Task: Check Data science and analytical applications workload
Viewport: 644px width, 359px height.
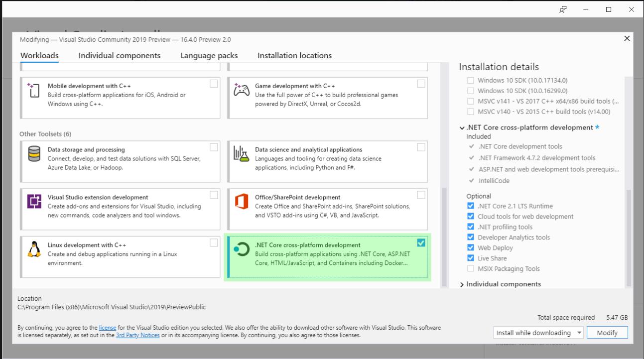Action: click(x=421, y=147)
